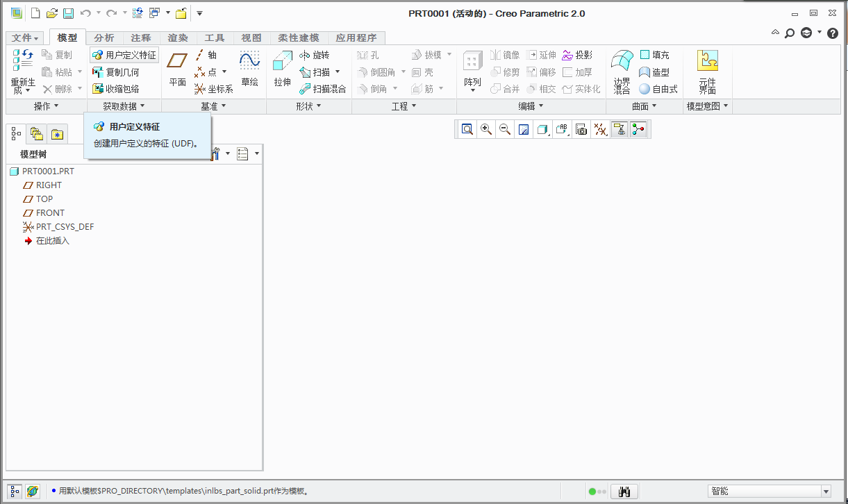Open the Display Style cube dropdown
This screenshot has width=848, height=504.
[x=543, y=129]
